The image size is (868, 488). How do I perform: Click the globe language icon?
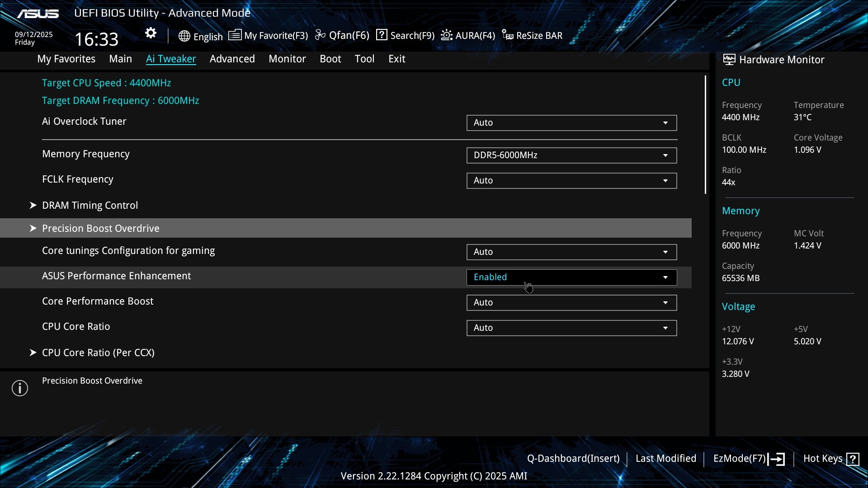click(184, 36)
